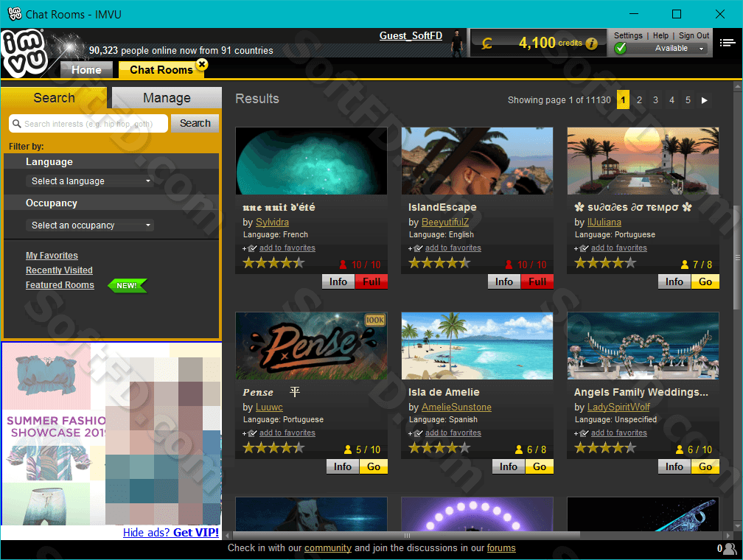Click the green Available status checkmark

point(621,49)
